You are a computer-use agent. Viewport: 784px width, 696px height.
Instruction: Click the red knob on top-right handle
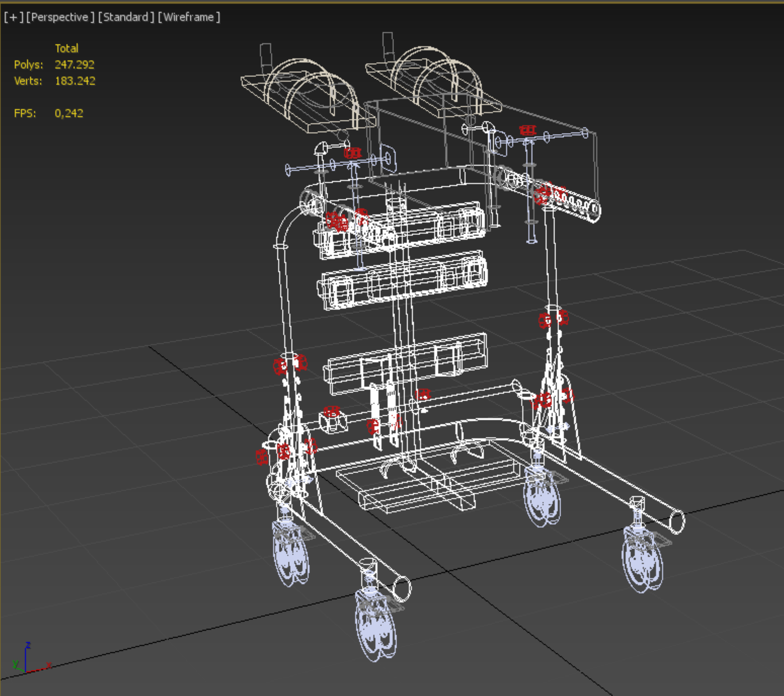pyautogui.click(x=527, y=130)
